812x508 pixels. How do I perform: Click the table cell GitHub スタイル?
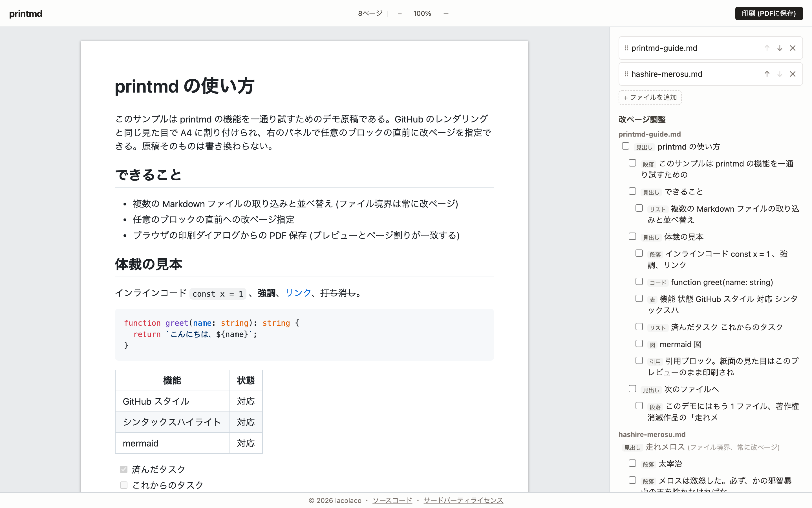tap(172, 402)
